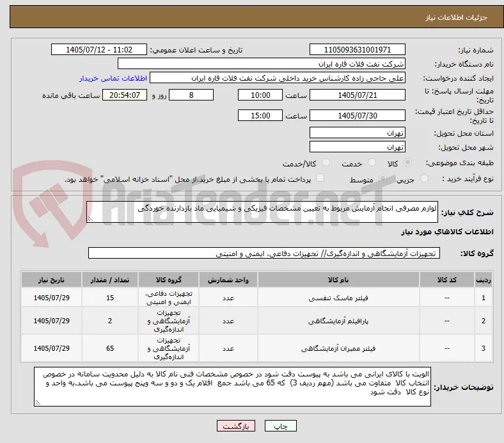Select the خدمت radio button
This screenshot has width=504, height=443.
point(372,163)
